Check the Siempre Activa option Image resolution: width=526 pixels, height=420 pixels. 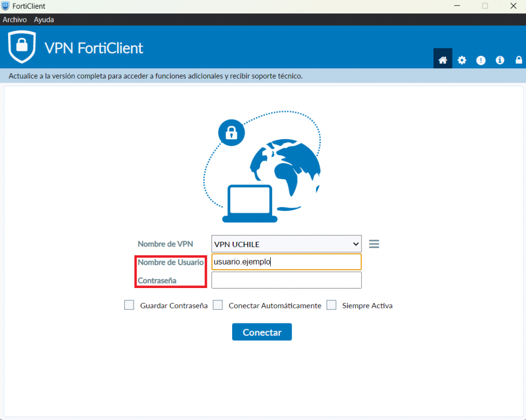(332, 306)
